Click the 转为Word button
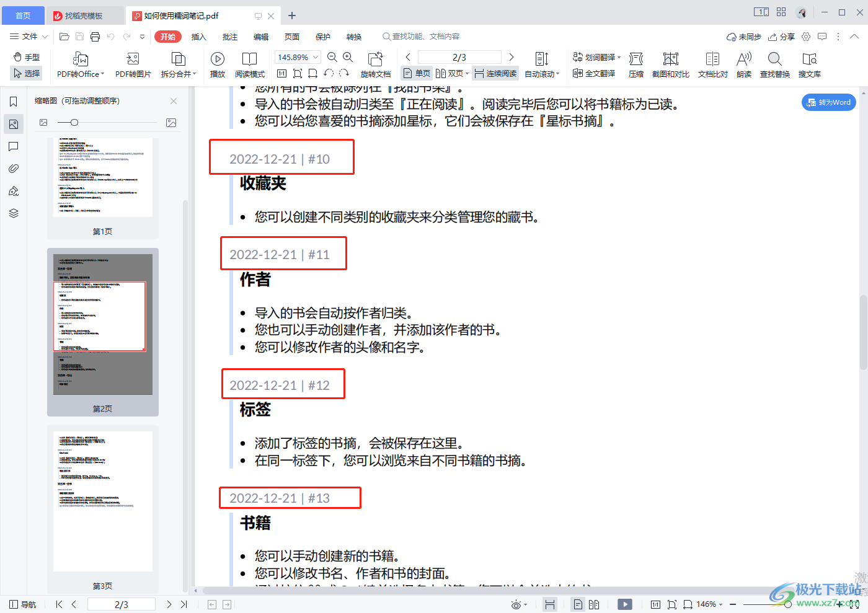The height and width of the screenshot is (613, 868). click(x=829, y=102)
